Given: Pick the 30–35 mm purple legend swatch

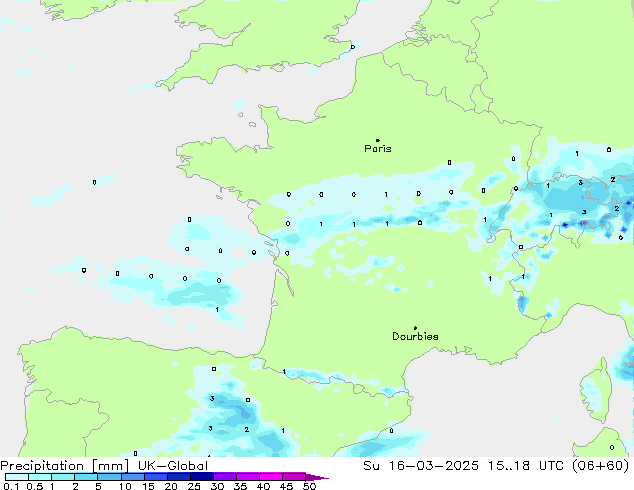Looking at the screenshot, I should [224, 477].
